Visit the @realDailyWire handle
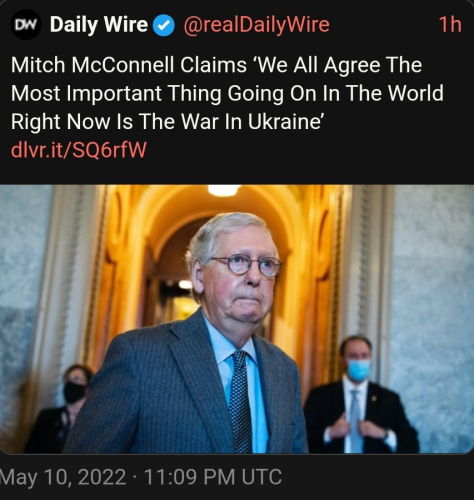This screenshot has width=474, height=500. click(256, 25)
